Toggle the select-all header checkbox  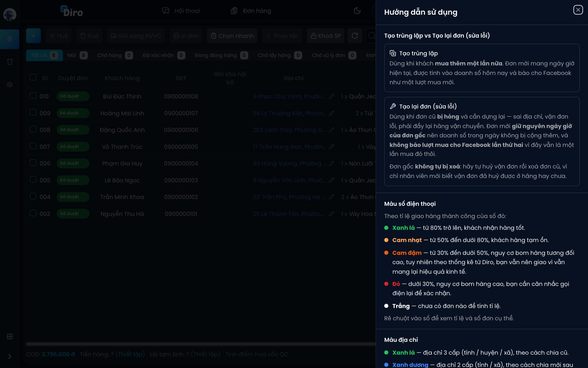click(33, 77)
